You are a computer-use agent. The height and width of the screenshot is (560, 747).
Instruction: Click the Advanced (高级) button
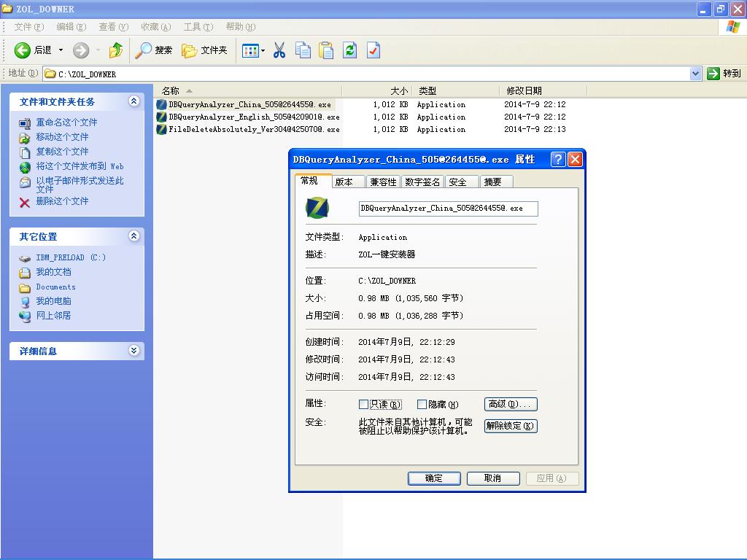(511, 404)
